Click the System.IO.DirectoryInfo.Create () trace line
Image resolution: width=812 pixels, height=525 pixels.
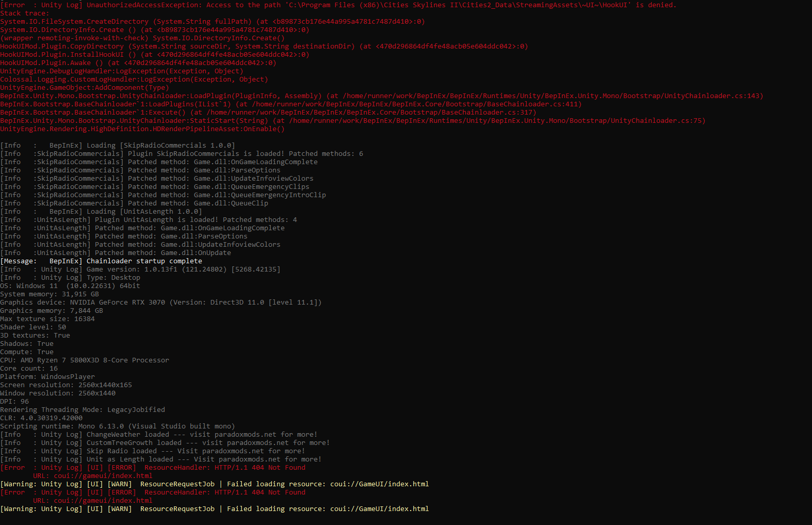[155, 30]
